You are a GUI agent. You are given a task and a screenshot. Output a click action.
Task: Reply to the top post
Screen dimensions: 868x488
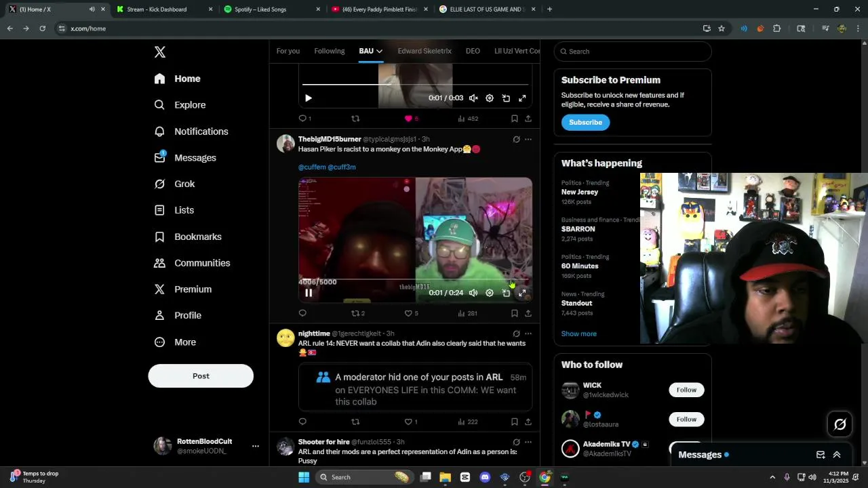[x=302, y=119]
